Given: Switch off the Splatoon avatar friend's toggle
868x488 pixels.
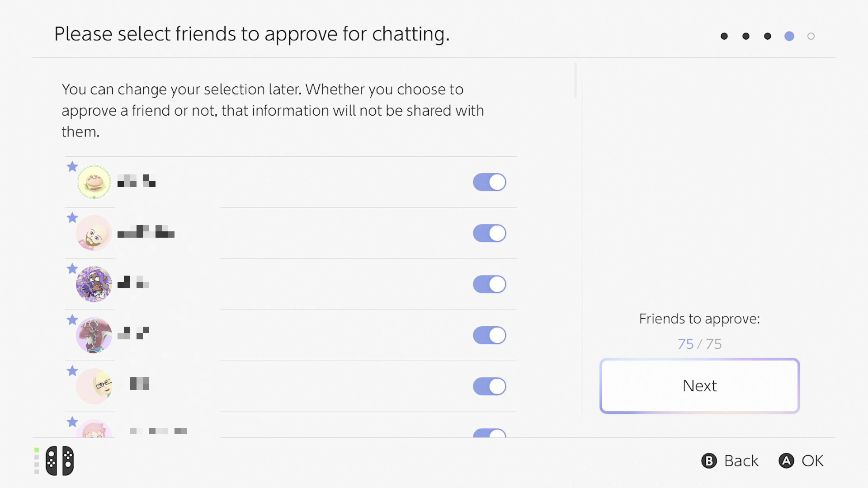Looking at the screenshot, I should [x=490, y=284].
